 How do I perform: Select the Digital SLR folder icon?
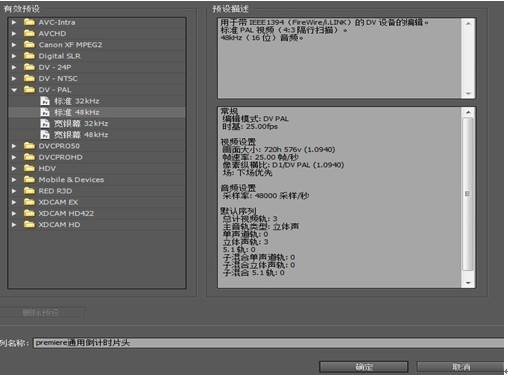pyautogui.click(x=29, y=56)
